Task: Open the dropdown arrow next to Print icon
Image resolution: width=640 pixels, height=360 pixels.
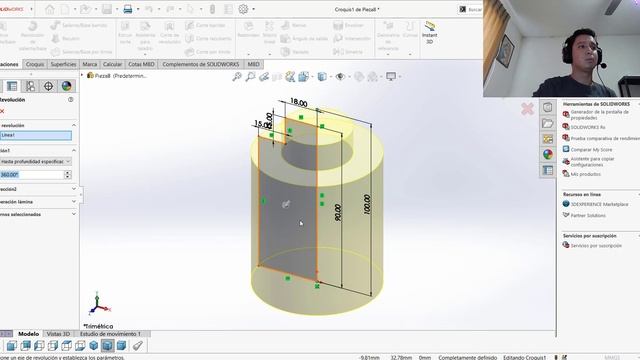Action: pyautogui.click(x=138, y=9)
